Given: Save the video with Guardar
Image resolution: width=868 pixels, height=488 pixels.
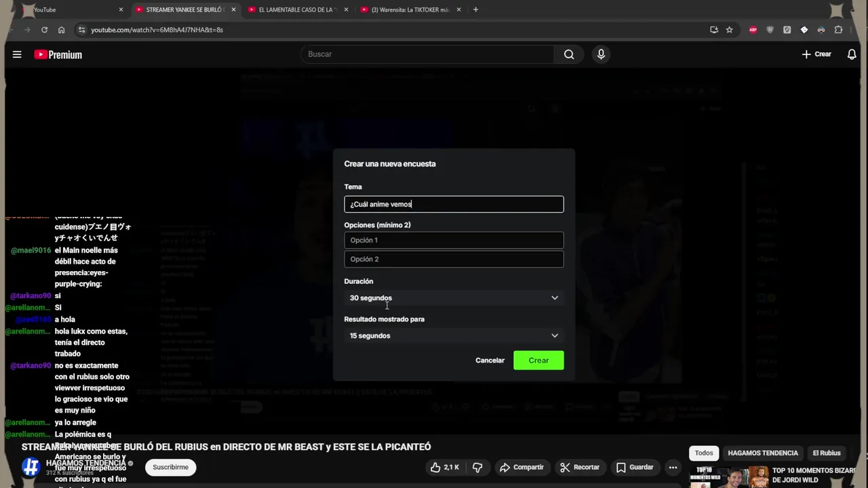Looking at the screenshot, I should pos(635,467).
